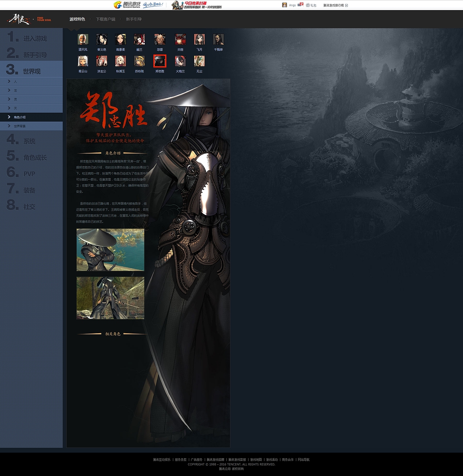
Task: Open the 商务合作 footer link
Action: pos(288,460)
